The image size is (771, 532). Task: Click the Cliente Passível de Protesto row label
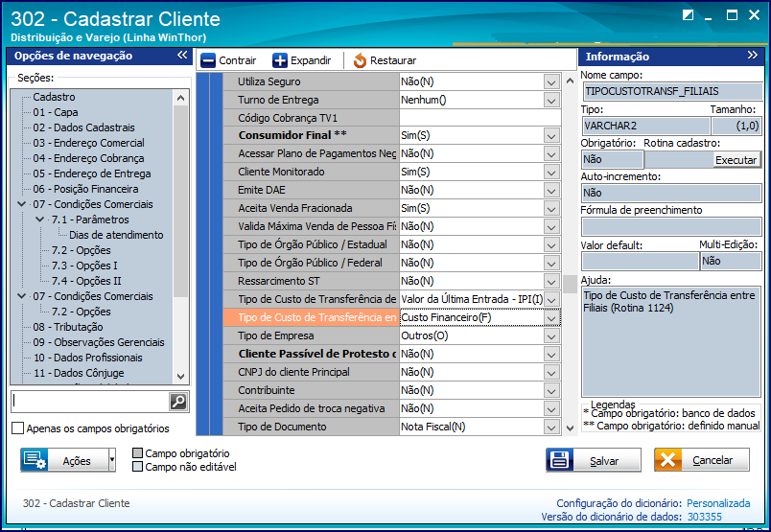(317, 354)
